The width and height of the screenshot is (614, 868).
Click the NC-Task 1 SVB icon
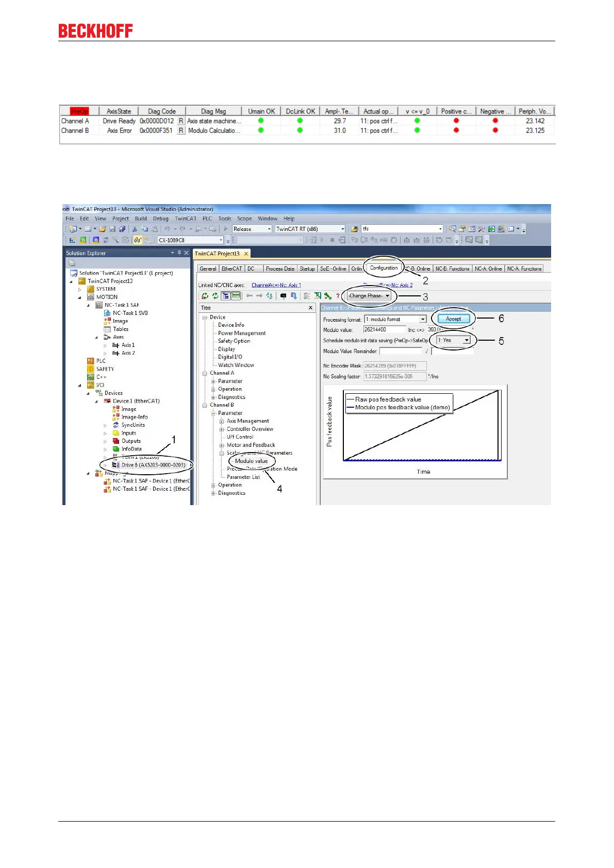coord(108,313)
